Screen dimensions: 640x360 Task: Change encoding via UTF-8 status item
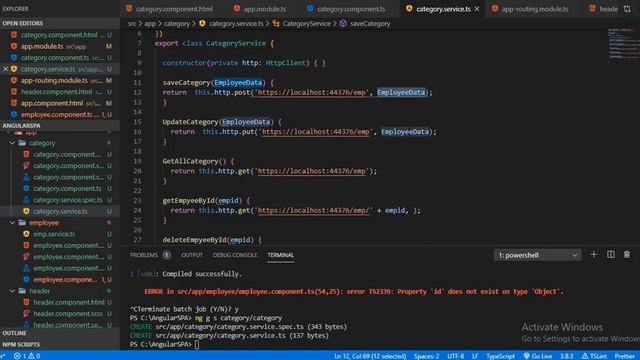pyautogui.click(x=456, y=356)
